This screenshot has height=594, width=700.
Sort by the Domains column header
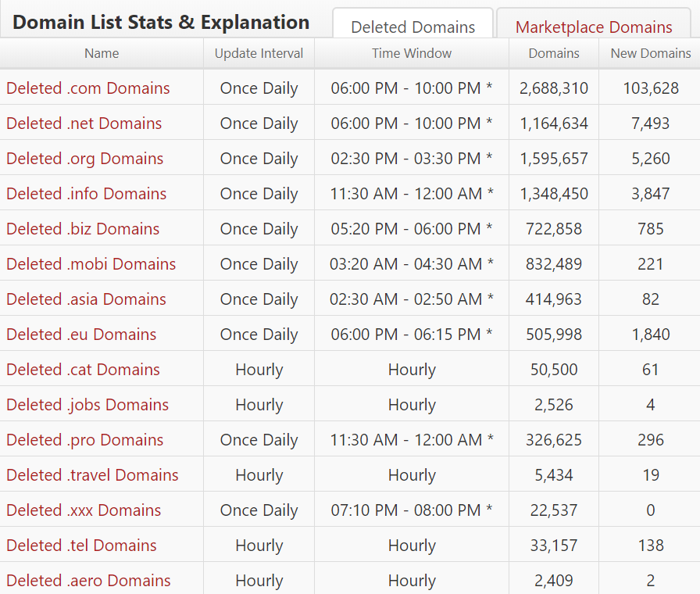[554, 53]
